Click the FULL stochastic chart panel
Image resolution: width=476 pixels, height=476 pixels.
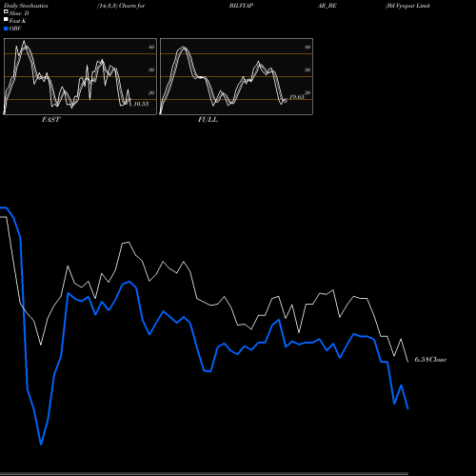(x=236, y=76)
